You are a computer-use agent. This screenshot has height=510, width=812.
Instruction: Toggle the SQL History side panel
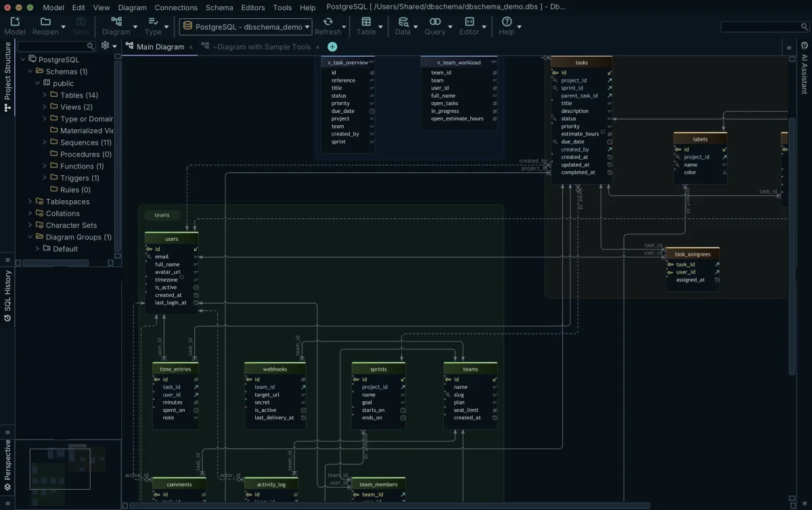click(7, 296)
